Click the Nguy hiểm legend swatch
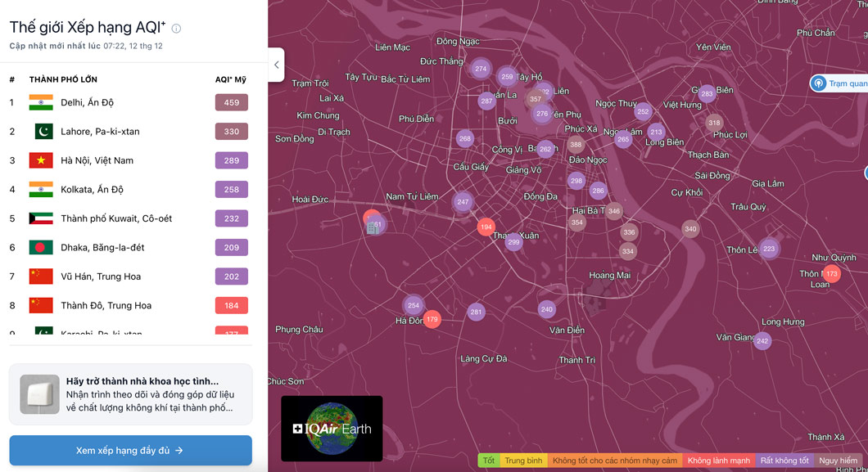 pos(838,461)
